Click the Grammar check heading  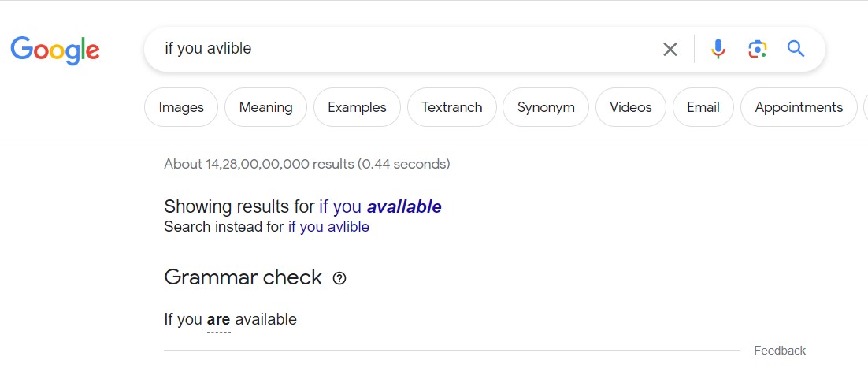[243, 277]
